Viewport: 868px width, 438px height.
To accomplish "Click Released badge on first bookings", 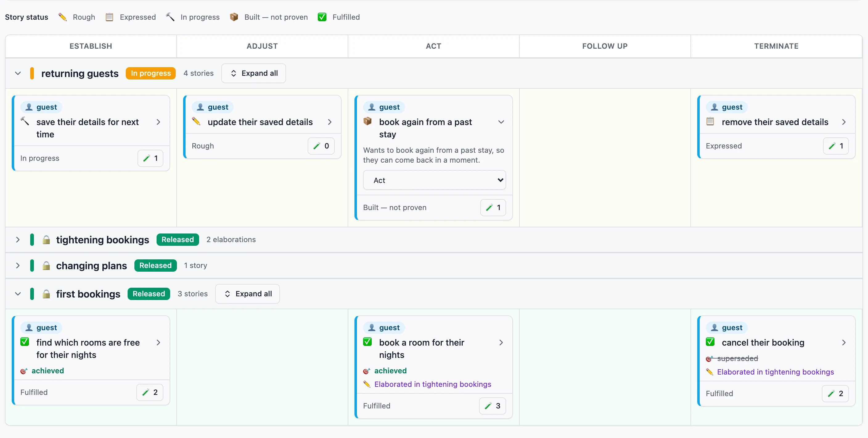I will pyautogui.click(x=149, y=294).
